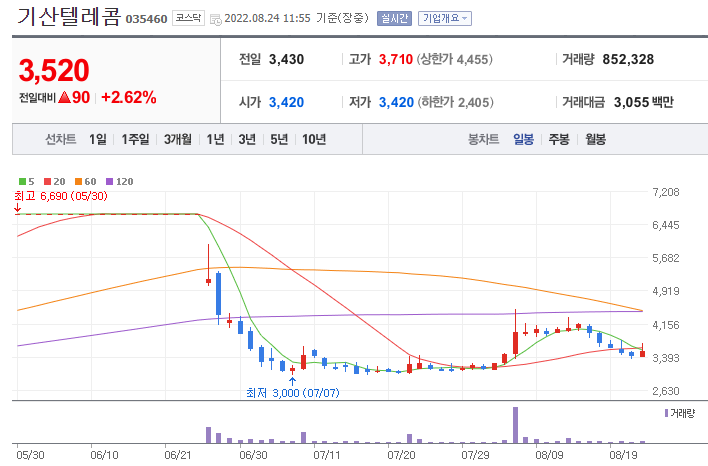708x466 pixels.
Task: Select the 1주일 line chart tab
Action: coord(135,139)
